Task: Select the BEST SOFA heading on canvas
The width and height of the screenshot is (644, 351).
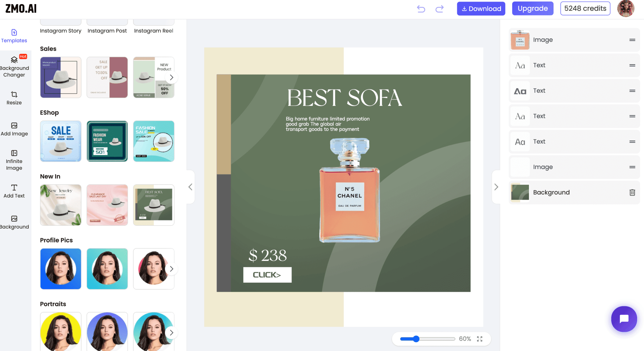Action: tap(345, 98)
